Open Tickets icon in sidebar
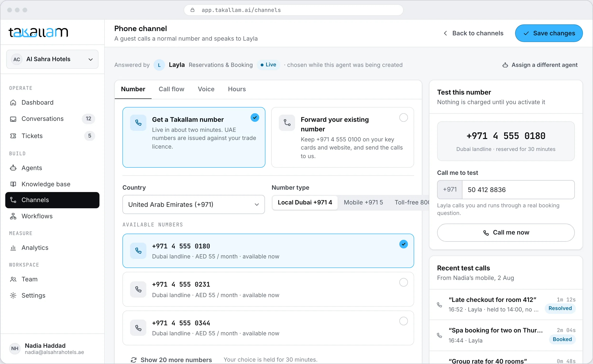 click(x=13, y=136)
